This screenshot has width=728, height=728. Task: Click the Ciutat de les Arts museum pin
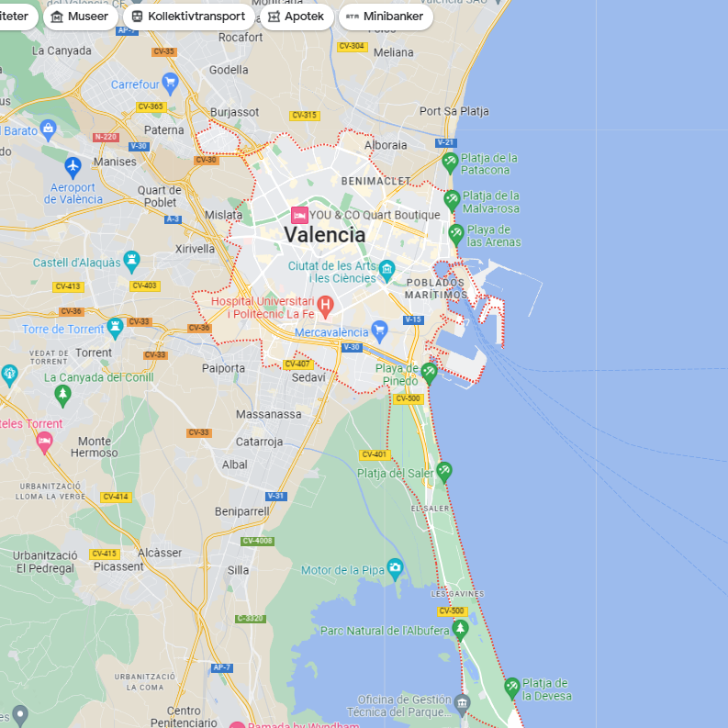click(386, 271)
